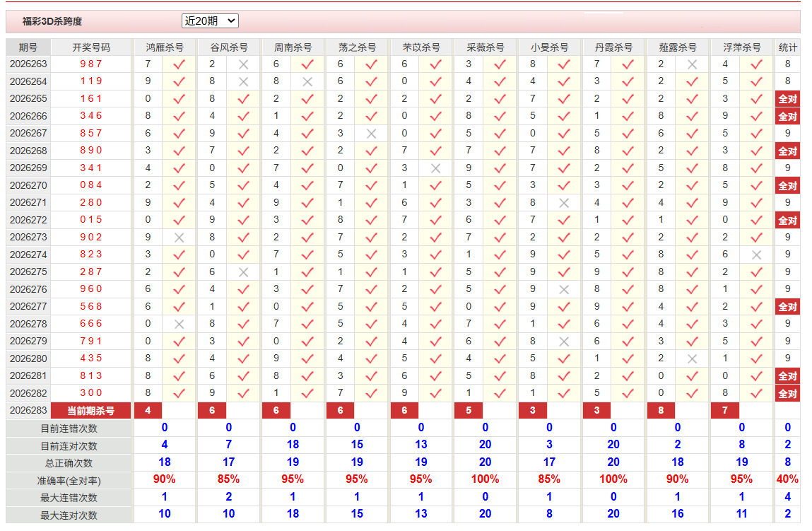Click the 90% accuracy under 鸿雁杀号
The height and width of the screenshot is (531, 812).
[x=165, y=479]
